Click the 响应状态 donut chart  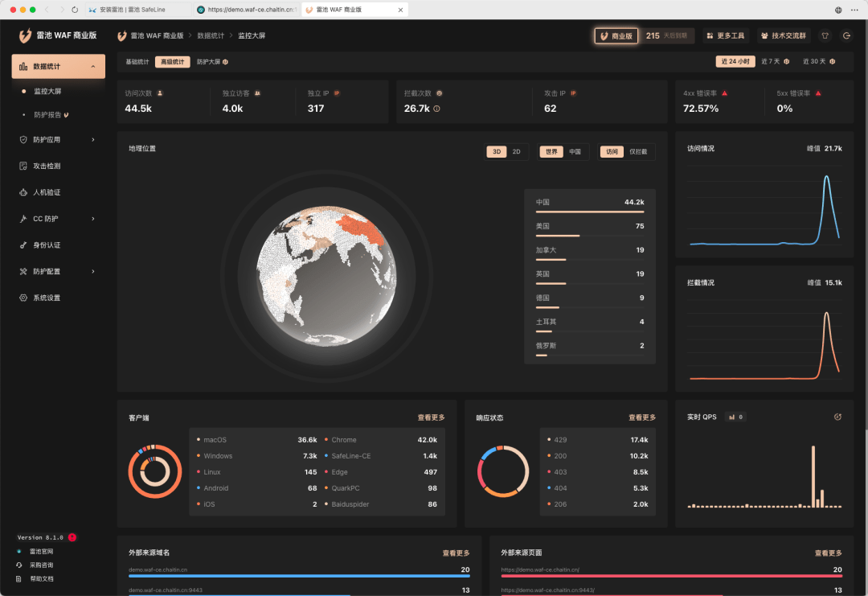[x=502, y=471]
